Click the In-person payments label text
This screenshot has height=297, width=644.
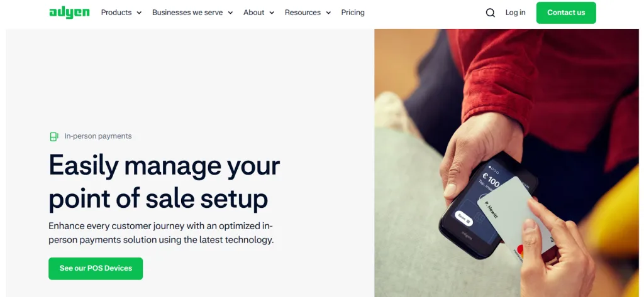[x=98, y=136]
